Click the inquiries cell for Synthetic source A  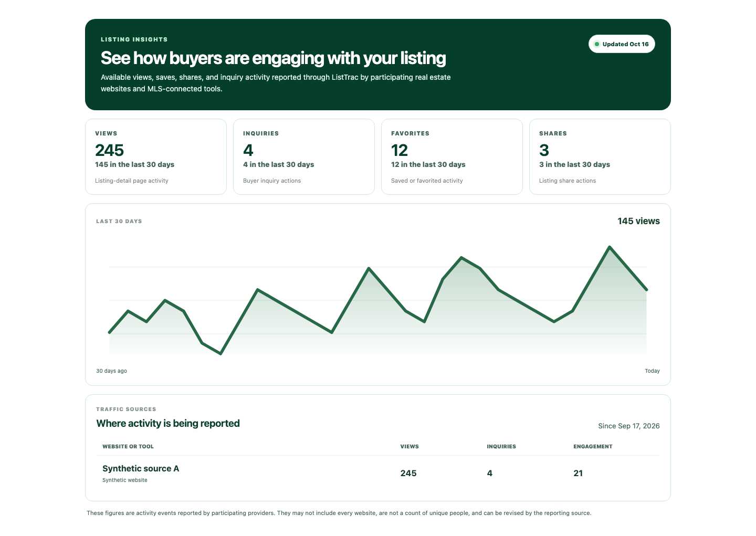(490, 473)
